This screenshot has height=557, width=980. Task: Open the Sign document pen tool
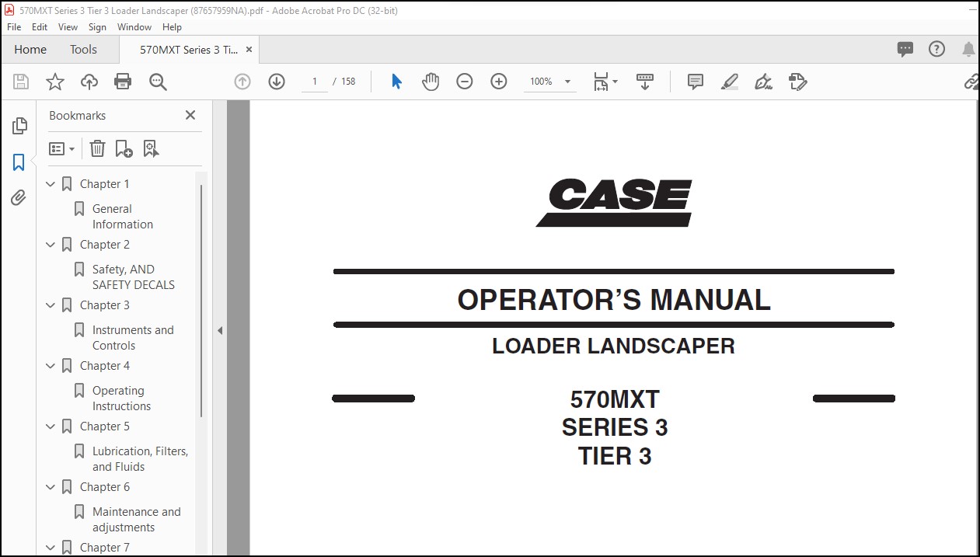coord(764,82)
